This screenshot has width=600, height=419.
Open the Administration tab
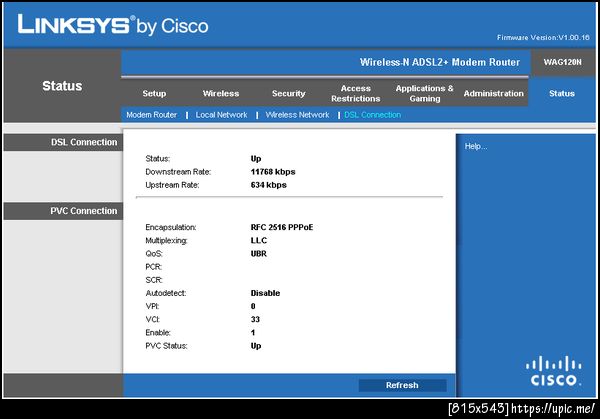point(494,93)
